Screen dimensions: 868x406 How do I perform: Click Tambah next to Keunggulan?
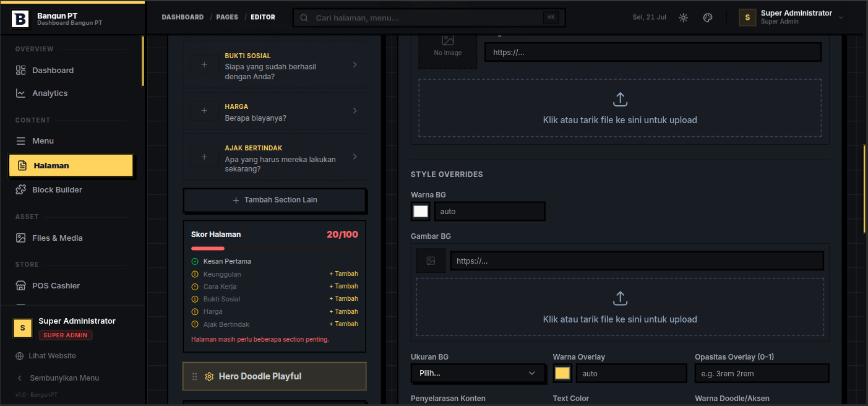(x=343, y=274)
